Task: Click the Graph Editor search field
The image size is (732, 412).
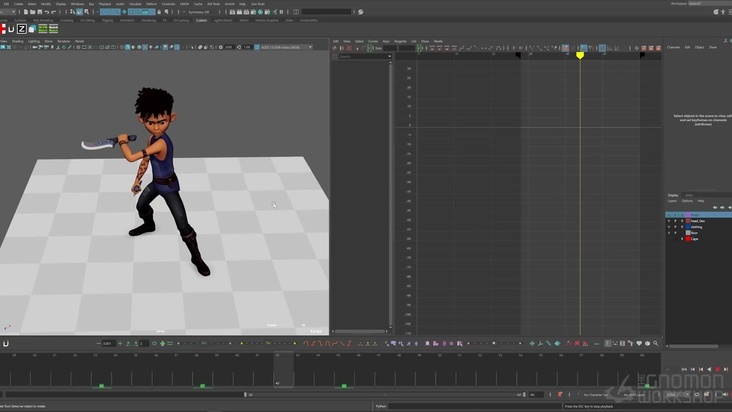Action: tap(363, 56)
